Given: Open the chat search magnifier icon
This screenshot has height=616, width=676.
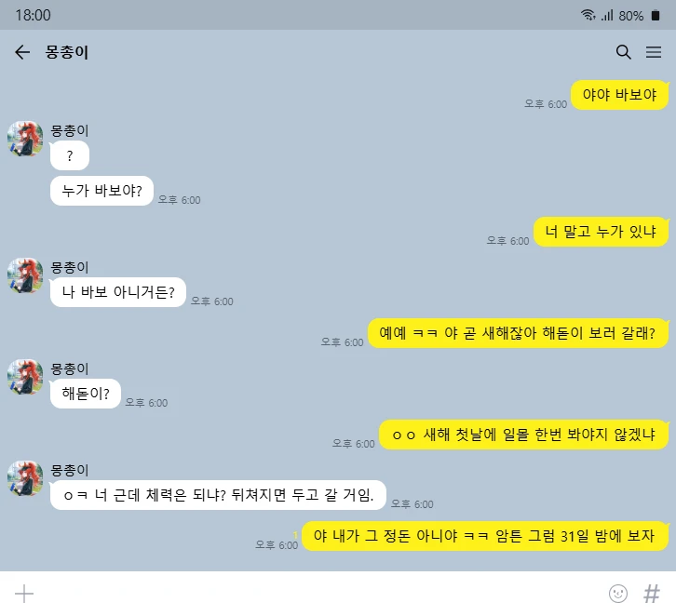Looking at the screenshot, I should point(624,52).
